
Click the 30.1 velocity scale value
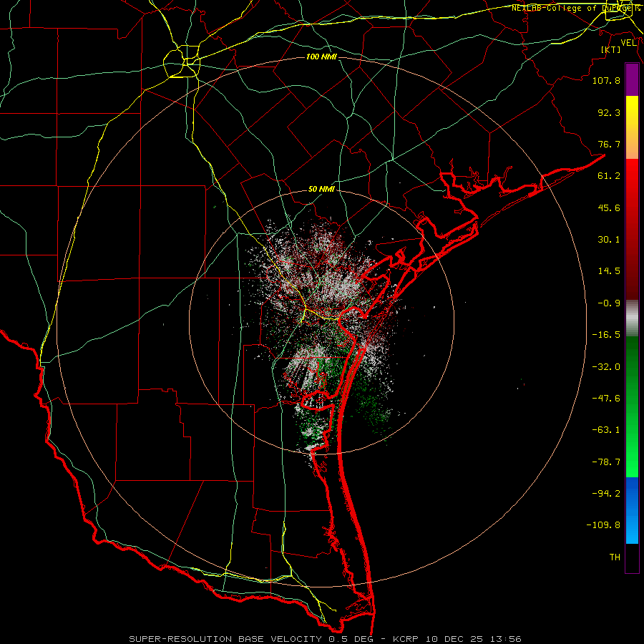[x=609, y=240]
